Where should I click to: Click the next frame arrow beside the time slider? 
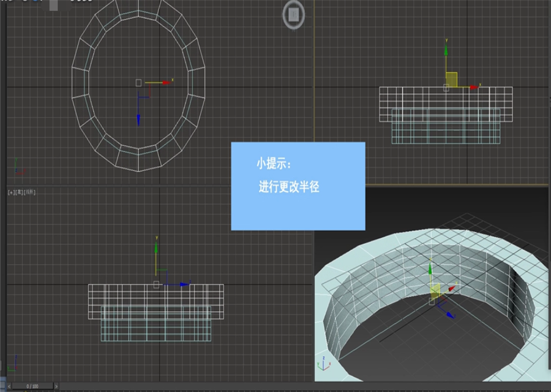(x=56, y=386)
